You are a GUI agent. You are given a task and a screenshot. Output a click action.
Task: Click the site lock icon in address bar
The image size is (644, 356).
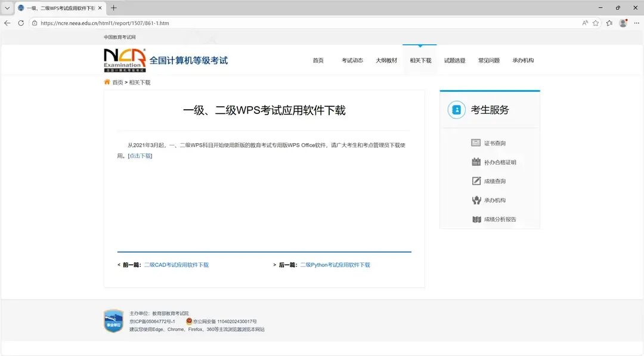coord(35,23)
